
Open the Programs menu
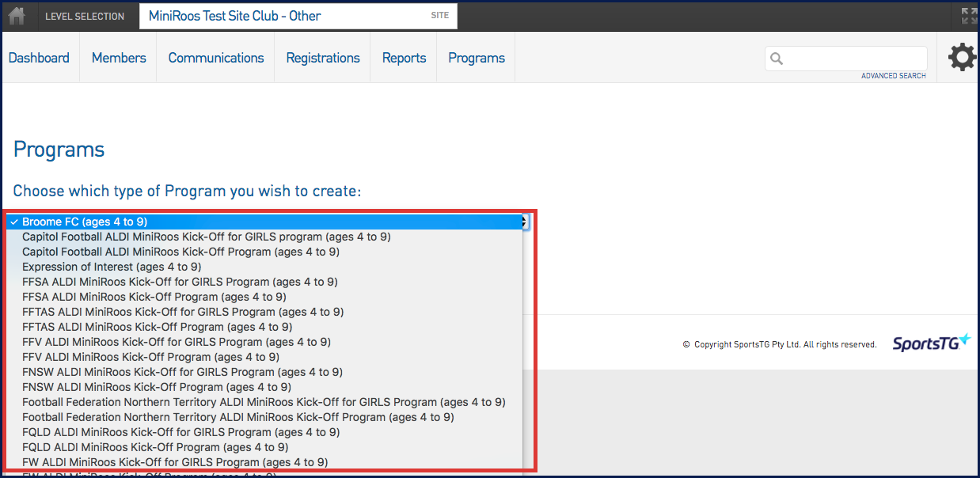click(477, 58)
